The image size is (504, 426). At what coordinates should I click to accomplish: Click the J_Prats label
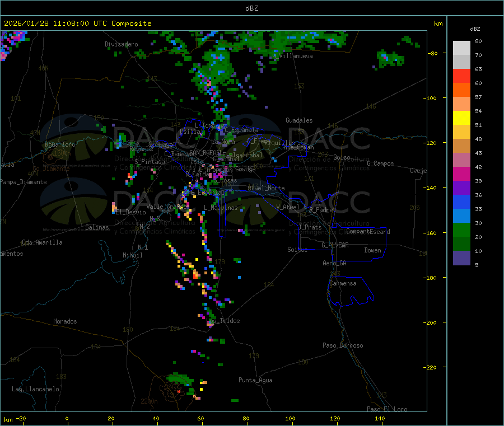coord(310,227)
